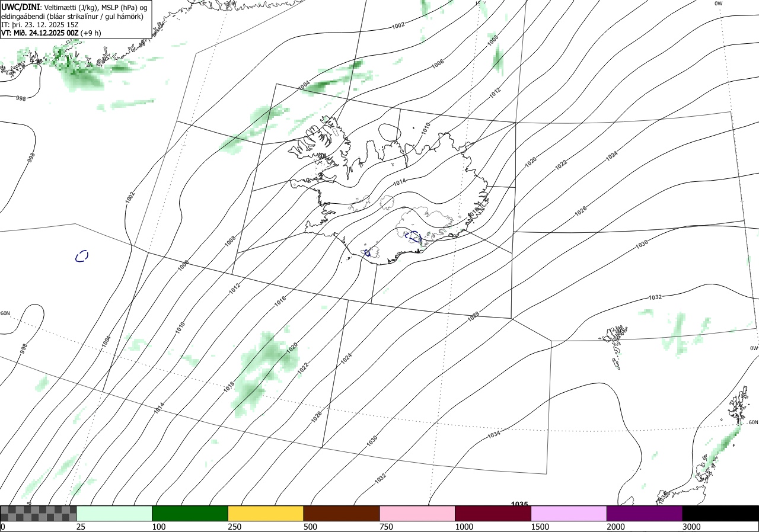The image size is (759, 532).
Task: Click the "1028" isobar label
Action: point(473,317)
